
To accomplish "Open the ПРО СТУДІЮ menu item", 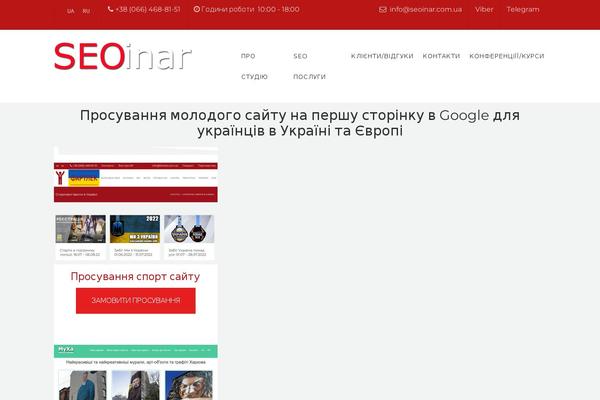I will click(254, 66).
